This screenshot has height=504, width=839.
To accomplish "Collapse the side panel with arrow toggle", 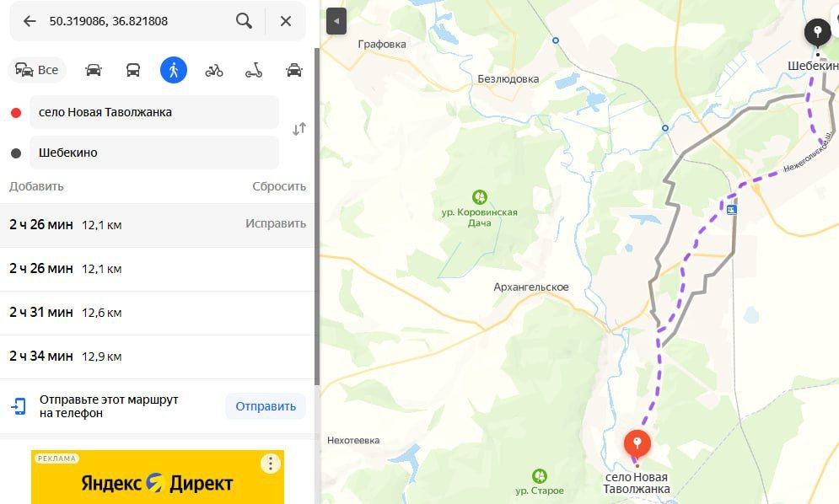I will point(336,21).
